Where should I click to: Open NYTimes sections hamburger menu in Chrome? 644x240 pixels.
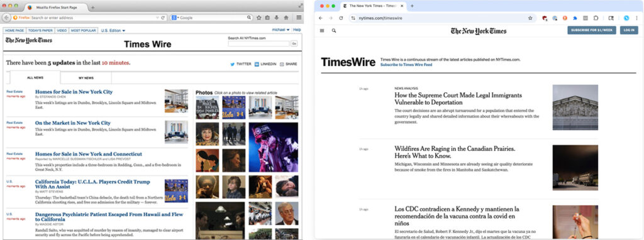(321, 30)
